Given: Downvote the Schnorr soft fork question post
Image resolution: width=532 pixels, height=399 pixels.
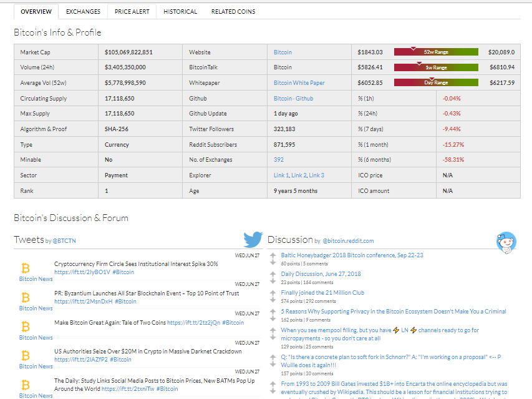Looking at the screenshot, I should pyautogui.click(x=273, y=364).
